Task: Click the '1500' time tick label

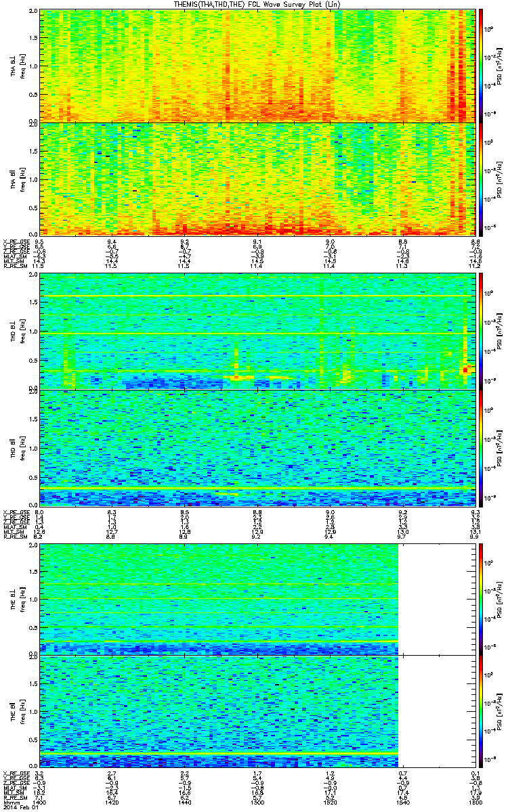Action: point(257,803)
